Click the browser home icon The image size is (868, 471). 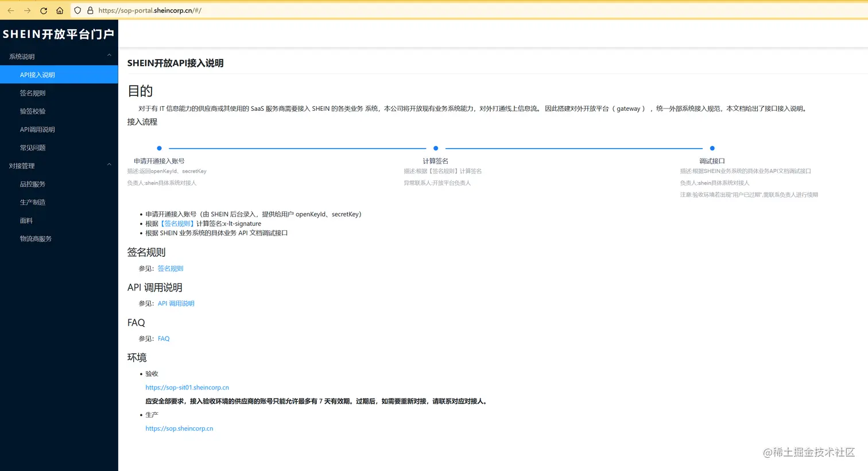tap(59, 10)
